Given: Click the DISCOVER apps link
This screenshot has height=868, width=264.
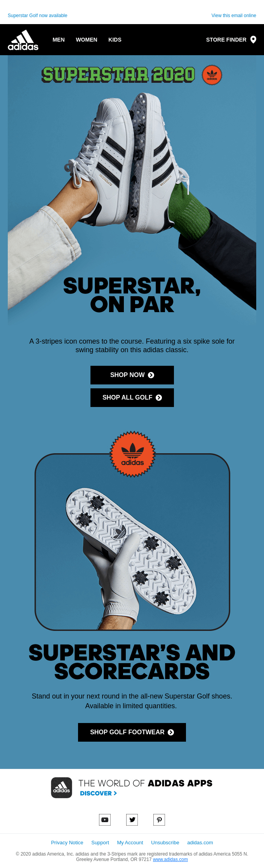Looking at the screenshot, I should pyautogui.click(x=99, y=793).
